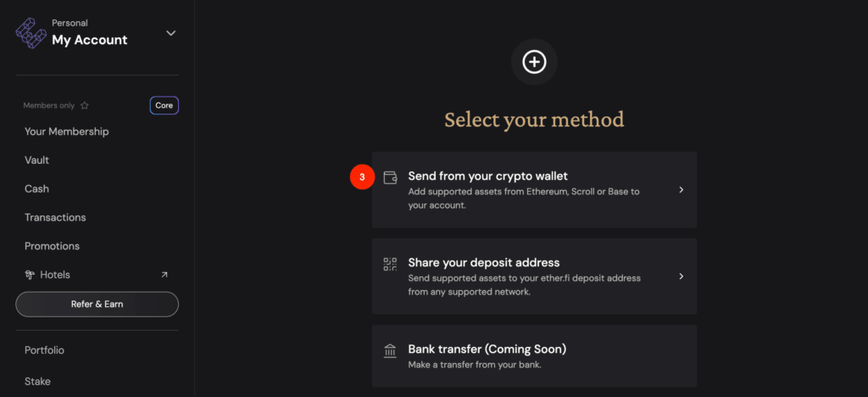Click the bank building icon
Image resolution: width=868 pixels, height=397 pixels.
[390, 351]
